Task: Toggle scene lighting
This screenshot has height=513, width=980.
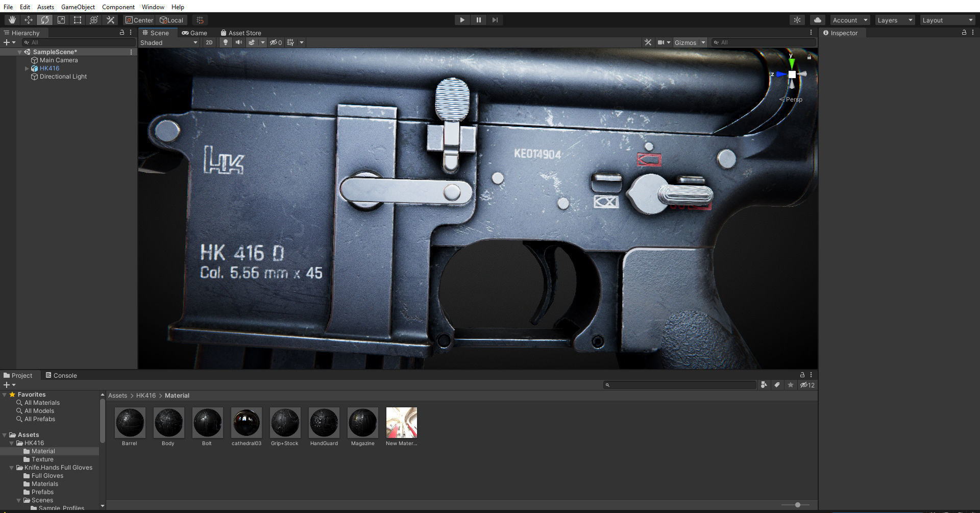Action: pyautogui.click(x=225, y=42)
